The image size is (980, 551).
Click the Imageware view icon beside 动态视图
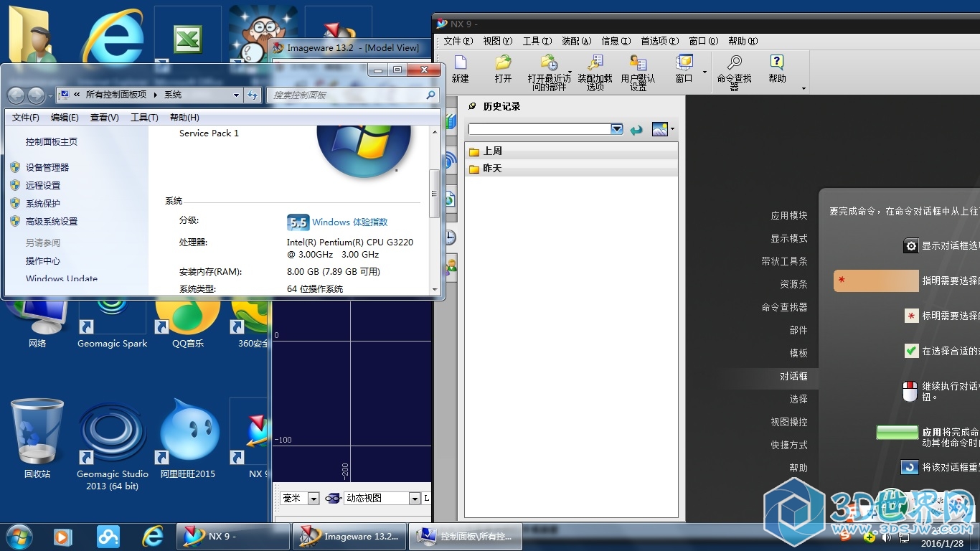click(332, 498)
